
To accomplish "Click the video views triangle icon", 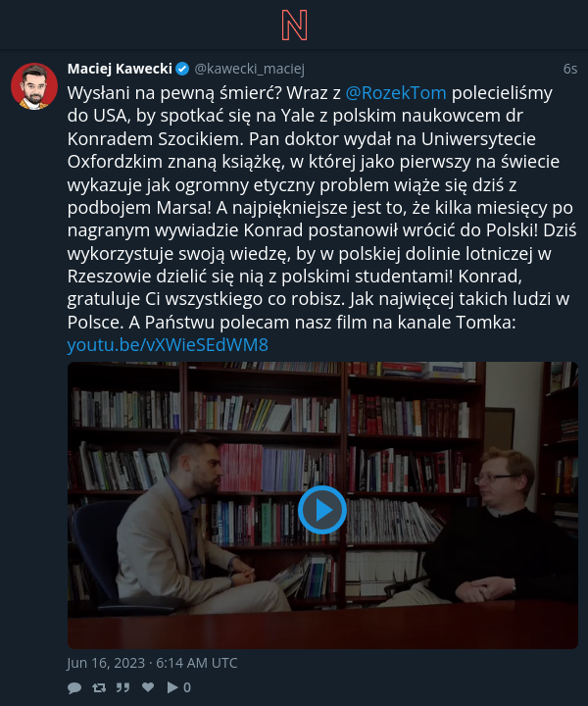I will point(172,687).
